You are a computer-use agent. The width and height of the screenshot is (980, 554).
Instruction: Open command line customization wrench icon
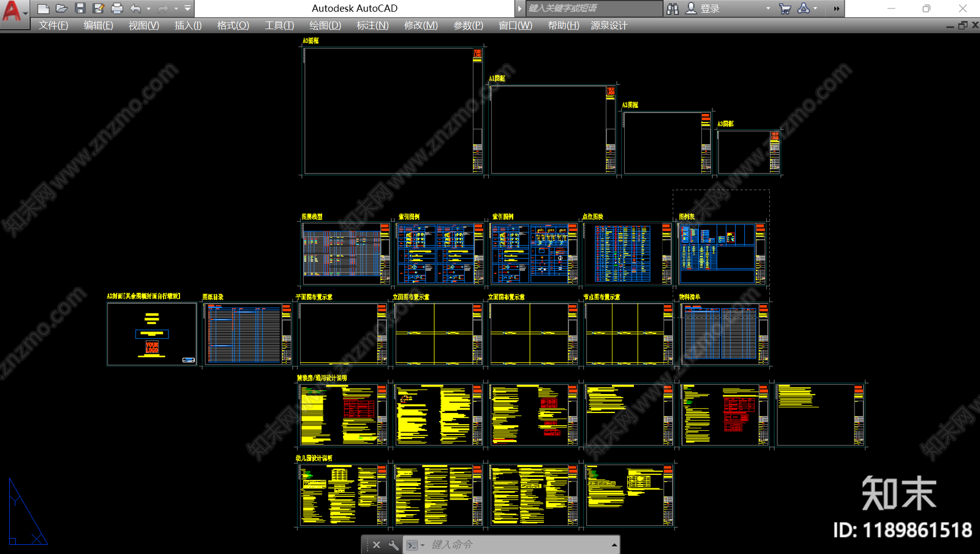tap(393, 545)
